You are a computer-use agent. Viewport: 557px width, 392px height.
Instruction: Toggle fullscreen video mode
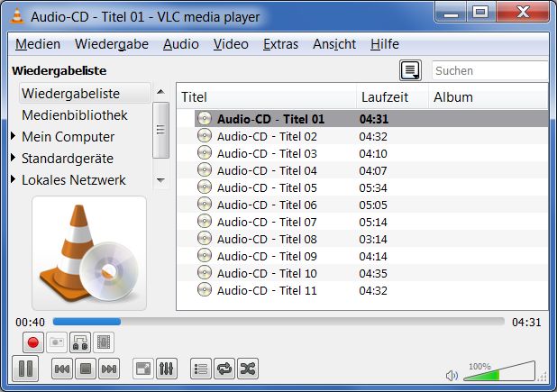click(x=143, y=369)
